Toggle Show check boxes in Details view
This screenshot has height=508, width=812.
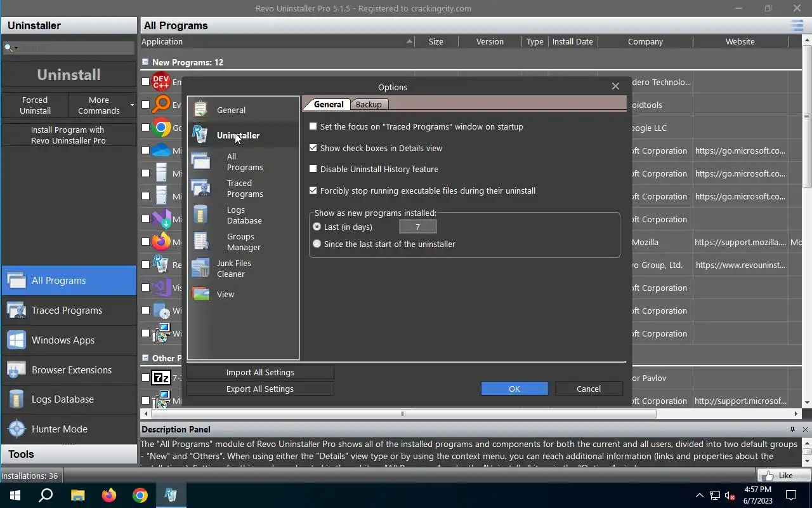click(x=313, y=148)
